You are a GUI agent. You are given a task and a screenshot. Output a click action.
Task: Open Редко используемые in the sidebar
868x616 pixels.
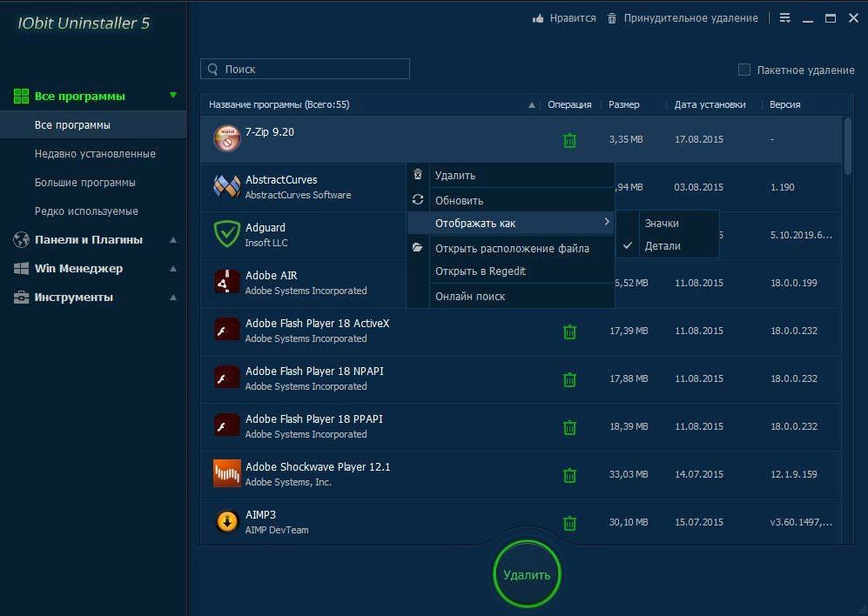(x=86, y=211)
